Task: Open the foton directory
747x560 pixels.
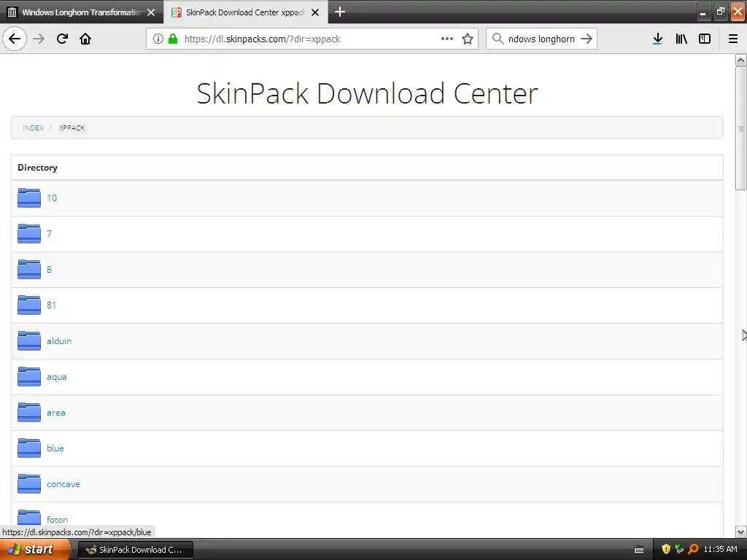Action: [57, 519]
